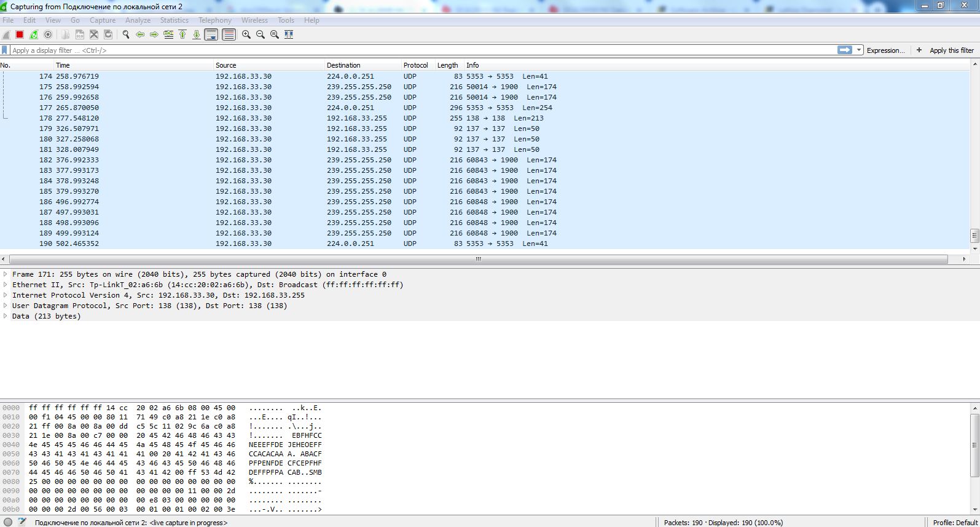Click the Save capture file icon

tap(80, 34)
